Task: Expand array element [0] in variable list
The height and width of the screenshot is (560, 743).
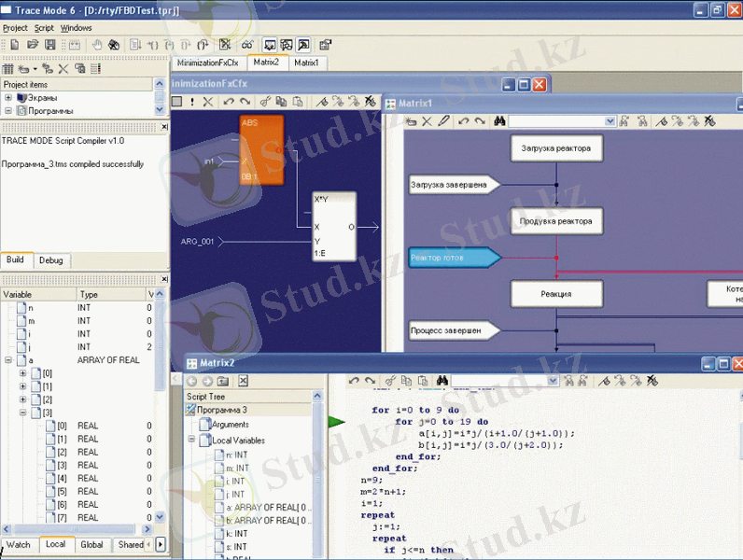Action: click(x=22, y=373)
